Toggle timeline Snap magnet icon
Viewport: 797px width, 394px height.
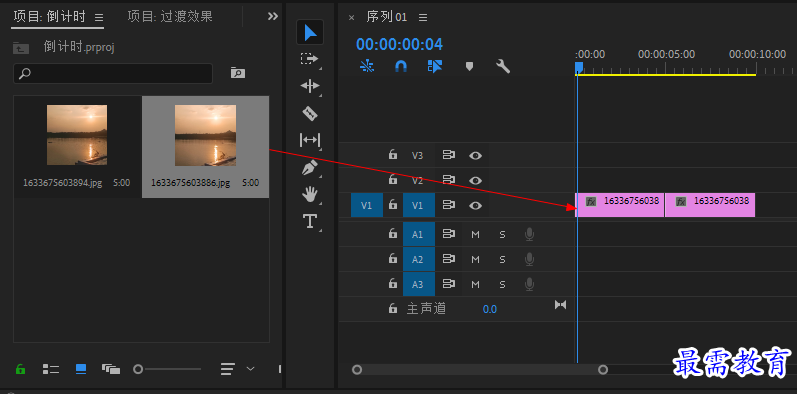click(x=401, y=66)
